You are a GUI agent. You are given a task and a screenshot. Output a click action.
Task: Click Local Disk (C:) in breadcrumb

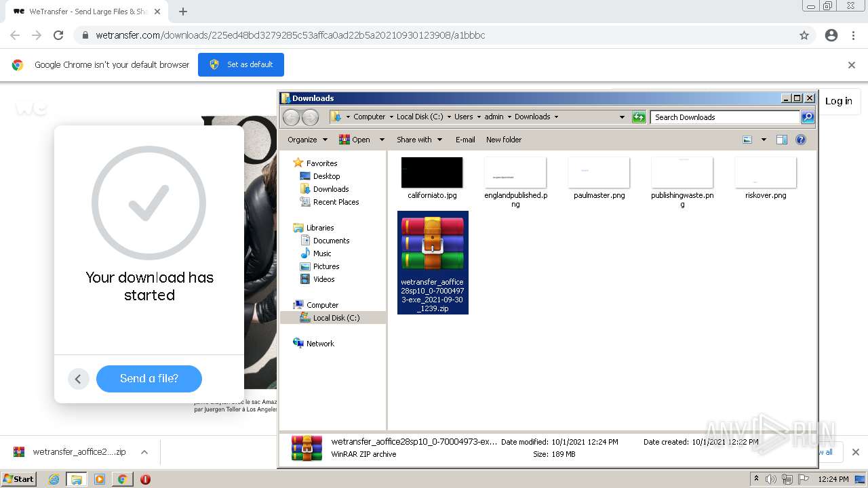point(420,117)
